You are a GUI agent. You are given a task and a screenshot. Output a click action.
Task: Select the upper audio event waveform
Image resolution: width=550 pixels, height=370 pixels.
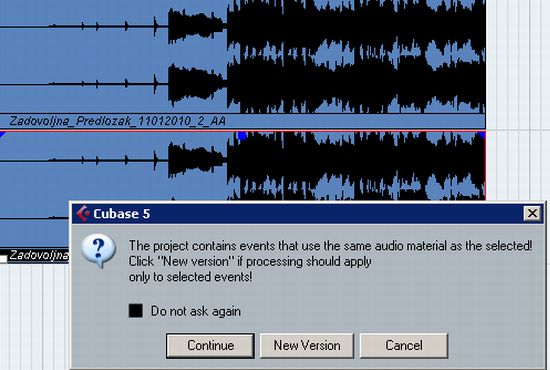243,56
